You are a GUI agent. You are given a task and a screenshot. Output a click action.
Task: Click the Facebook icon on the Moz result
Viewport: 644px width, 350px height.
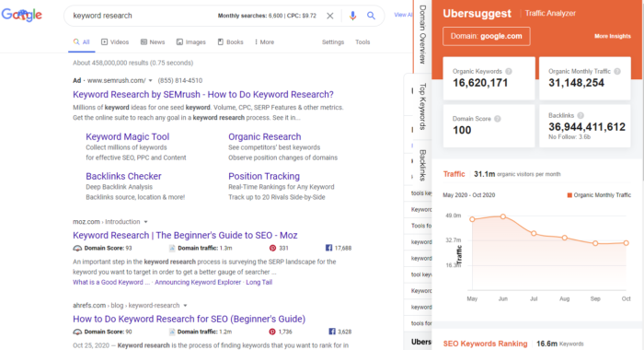[328, 248]
